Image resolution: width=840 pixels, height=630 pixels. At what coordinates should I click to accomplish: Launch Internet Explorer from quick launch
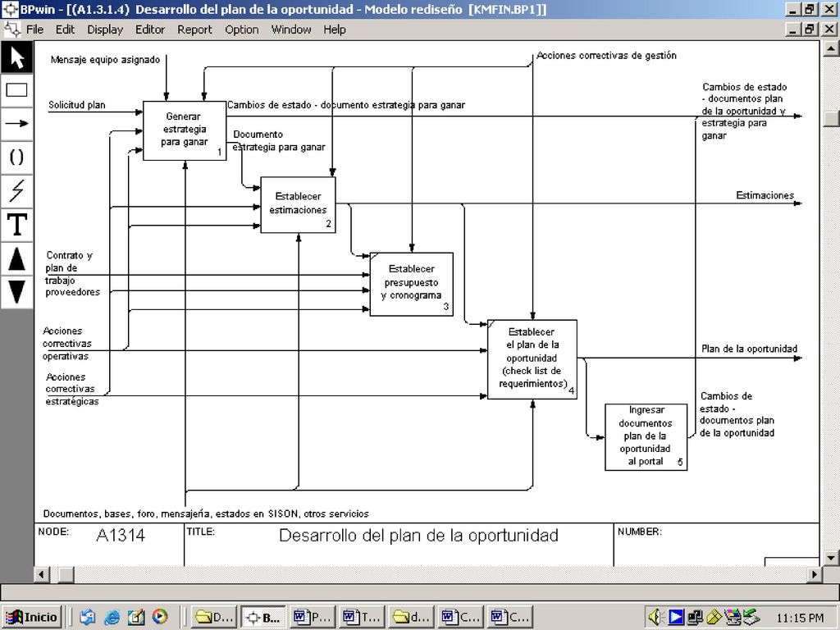tap(112, 617)
